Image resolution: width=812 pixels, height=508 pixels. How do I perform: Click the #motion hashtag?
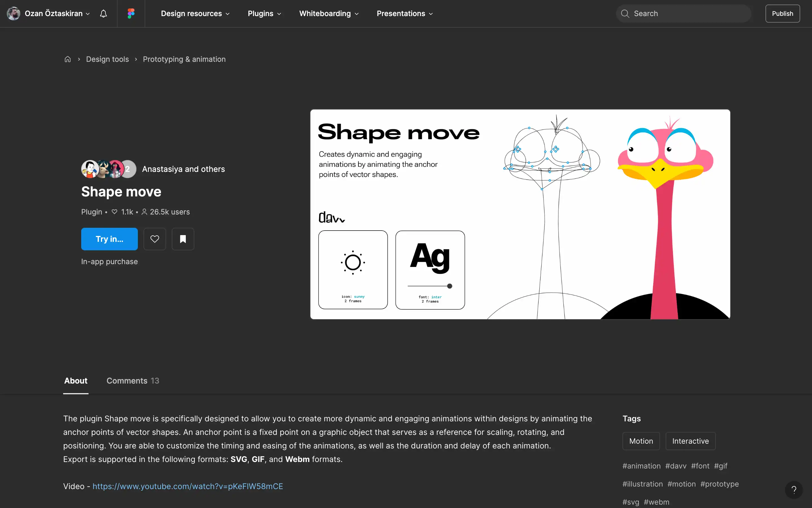click(681, 484)
